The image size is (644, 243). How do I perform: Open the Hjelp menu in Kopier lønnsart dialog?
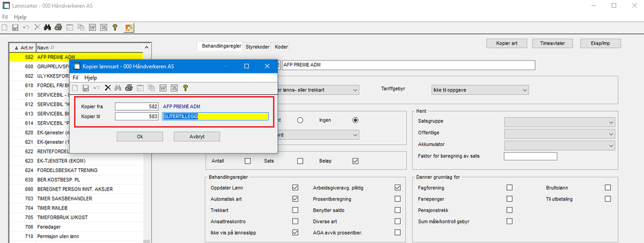90,77
